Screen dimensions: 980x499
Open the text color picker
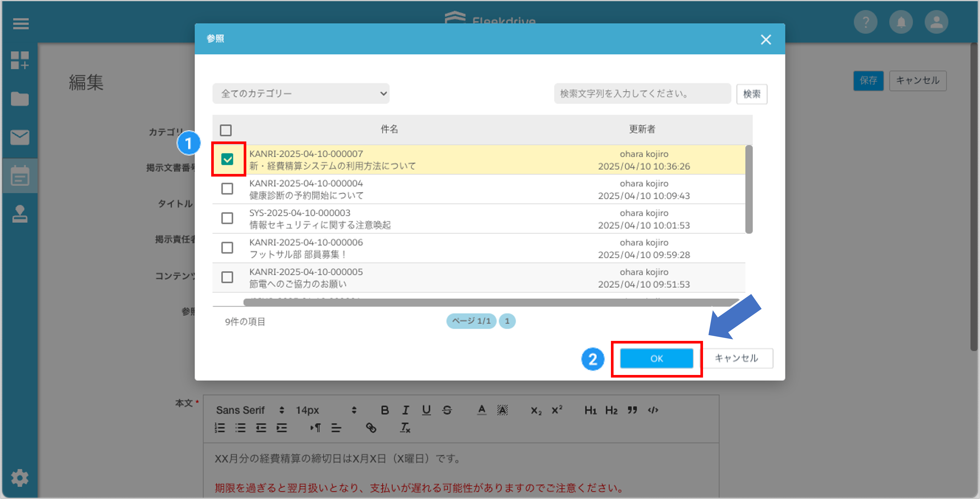tap(482, 410)
